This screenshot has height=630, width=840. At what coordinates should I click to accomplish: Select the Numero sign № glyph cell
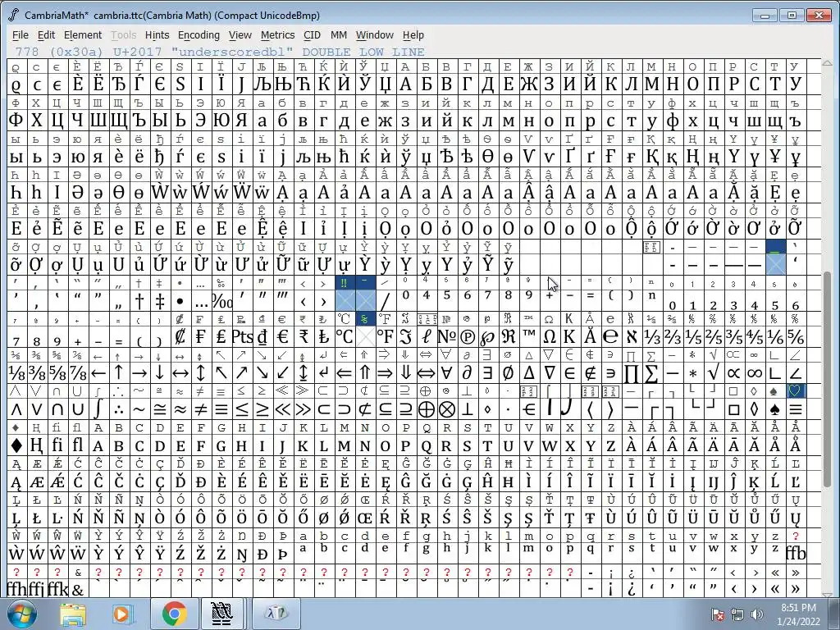(446, 337)
